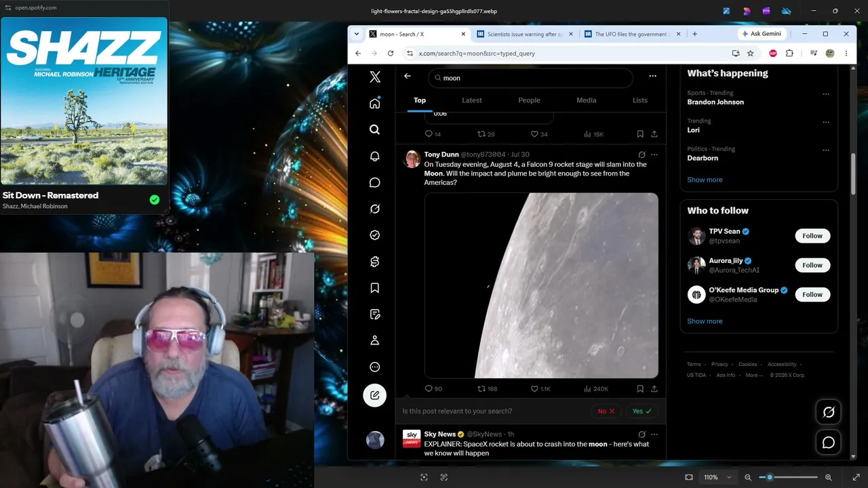The image size is (868, 488).
Task: Open Tony Dunn's profile name
Action: (441, 155)
